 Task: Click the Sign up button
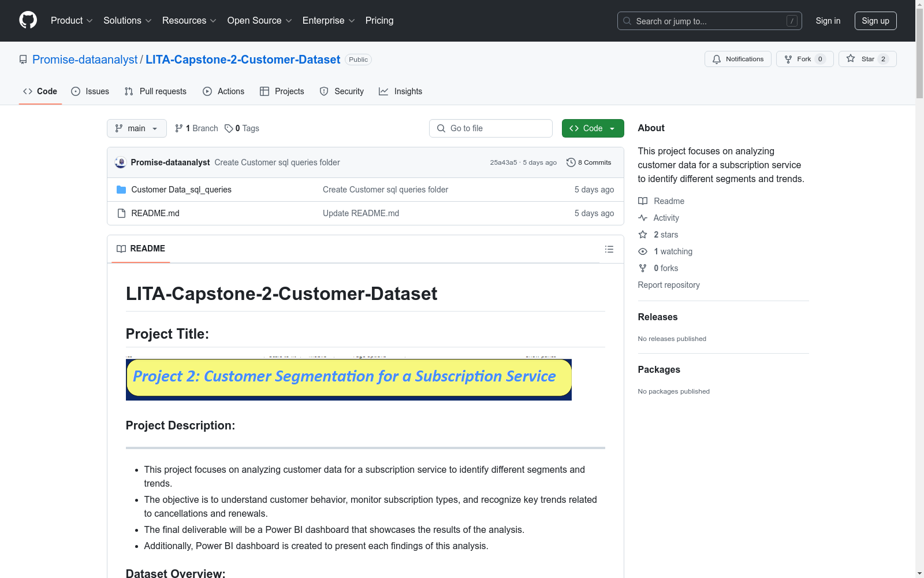point(875,21)
